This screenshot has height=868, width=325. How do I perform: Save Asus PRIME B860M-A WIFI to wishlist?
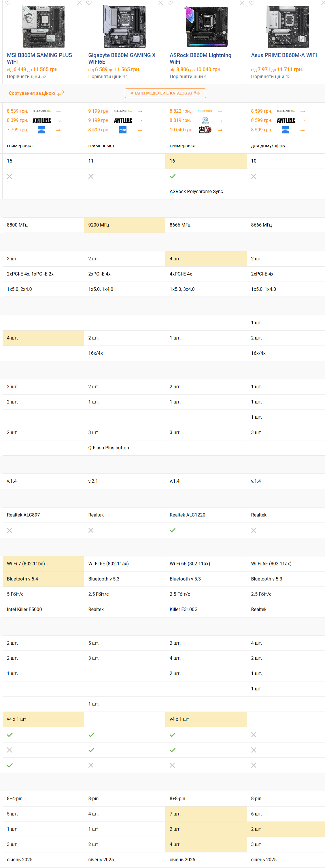pos(252,3)
